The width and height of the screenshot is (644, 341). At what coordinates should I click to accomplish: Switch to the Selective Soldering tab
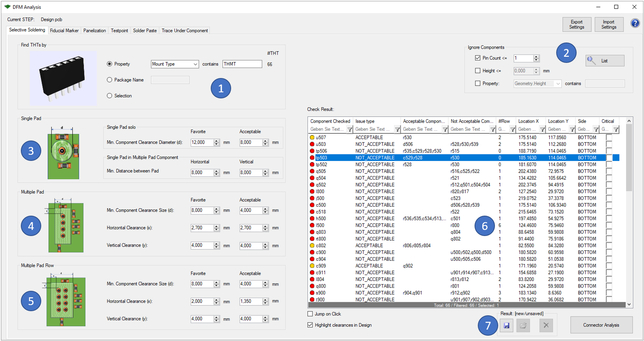pyautogui.click(x=27, y=30)
